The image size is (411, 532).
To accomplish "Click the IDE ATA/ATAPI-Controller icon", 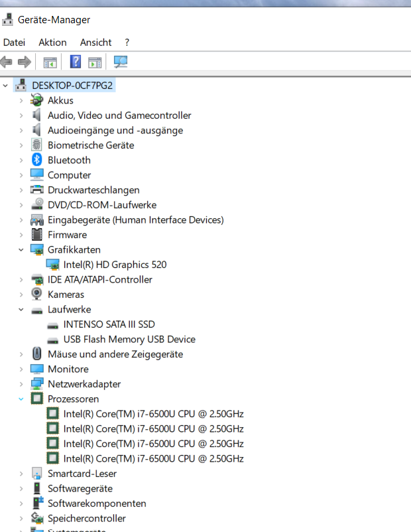I will click(36, 279).
